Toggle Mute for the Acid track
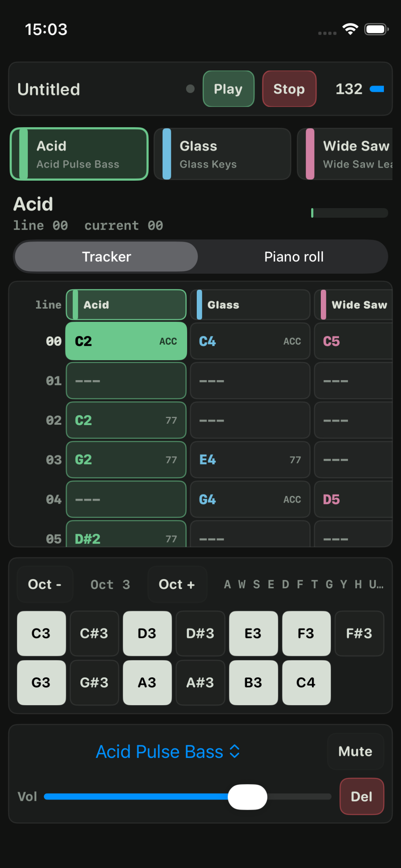 pos(355,752)
